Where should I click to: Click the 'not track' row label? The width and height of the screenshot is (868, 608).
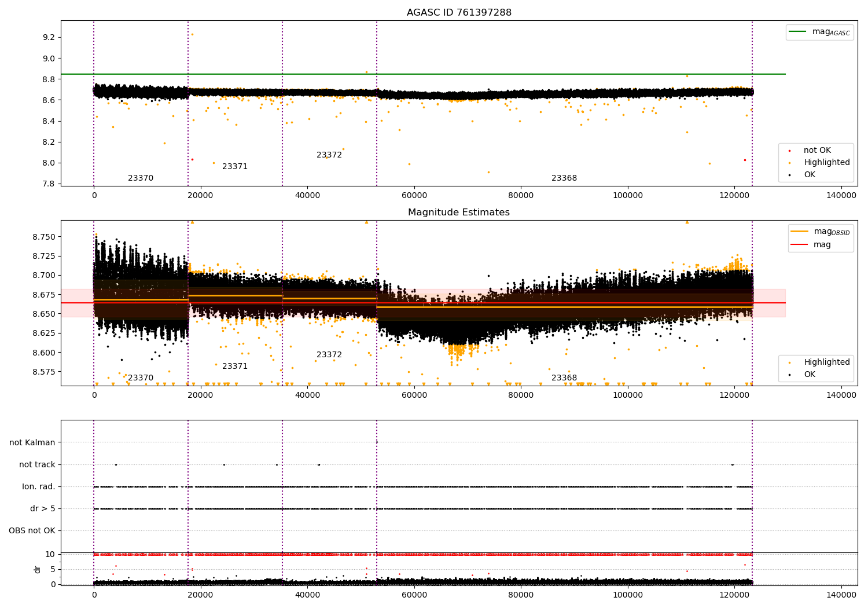tap(37, 464)
